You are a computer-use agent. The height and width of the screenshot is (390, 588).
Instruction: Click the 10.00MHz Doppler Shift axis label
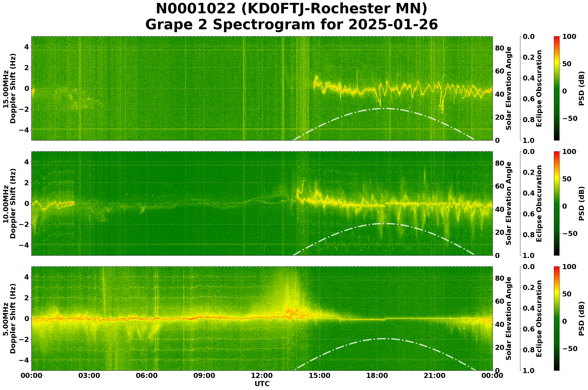[9, 203]
